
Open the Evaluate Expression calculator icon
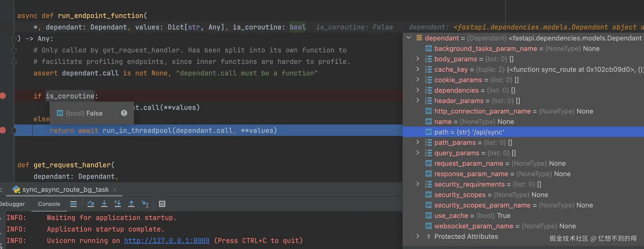click(162, 204)
